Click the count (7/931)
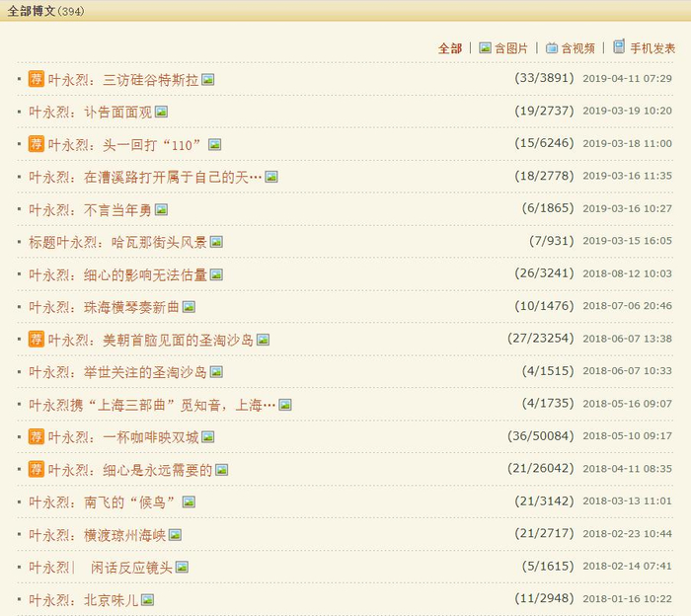The width and height of the screenshot is (691, 616). [x=552, y=241]
